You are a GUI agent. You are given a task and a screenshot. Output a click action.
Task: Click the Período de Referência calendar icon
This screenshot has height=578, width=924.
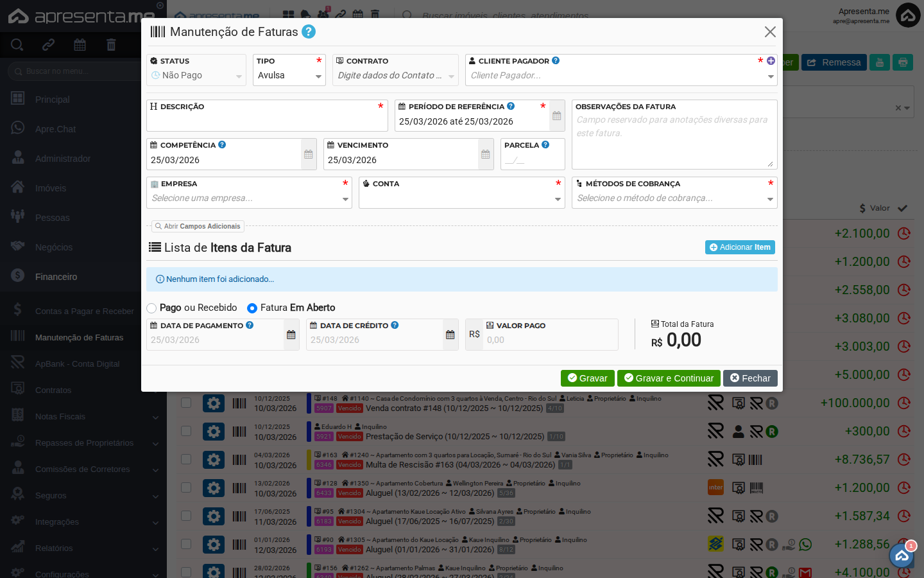point(557,116)
